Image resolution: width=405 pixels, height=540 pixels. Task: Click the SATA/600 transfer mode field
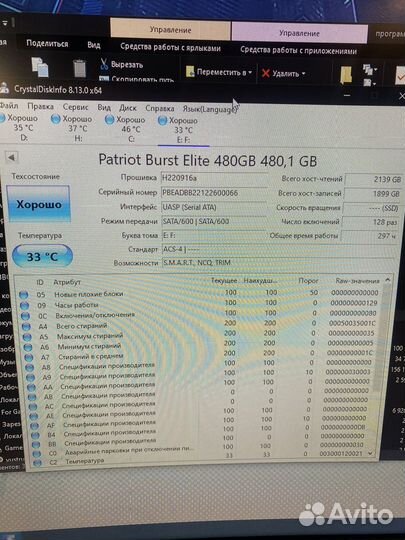pos(214,221)
